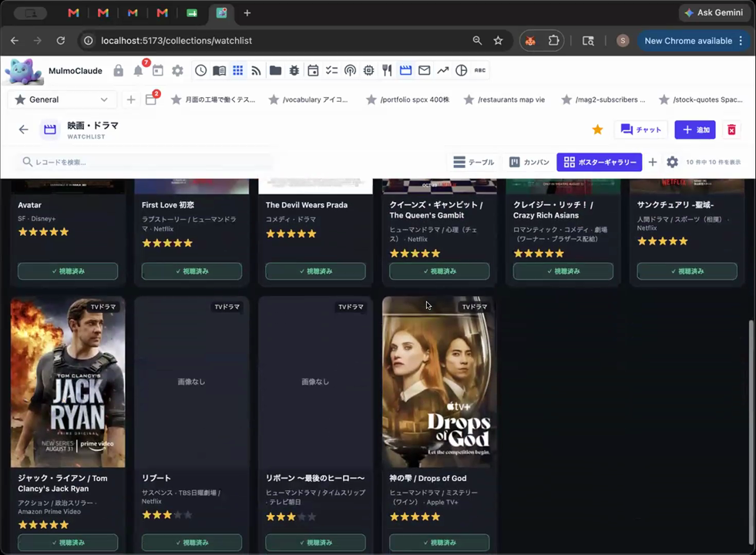Open the folder icon in toolbar
Viewport: 756px width, 555px height.
click(275, 70)
